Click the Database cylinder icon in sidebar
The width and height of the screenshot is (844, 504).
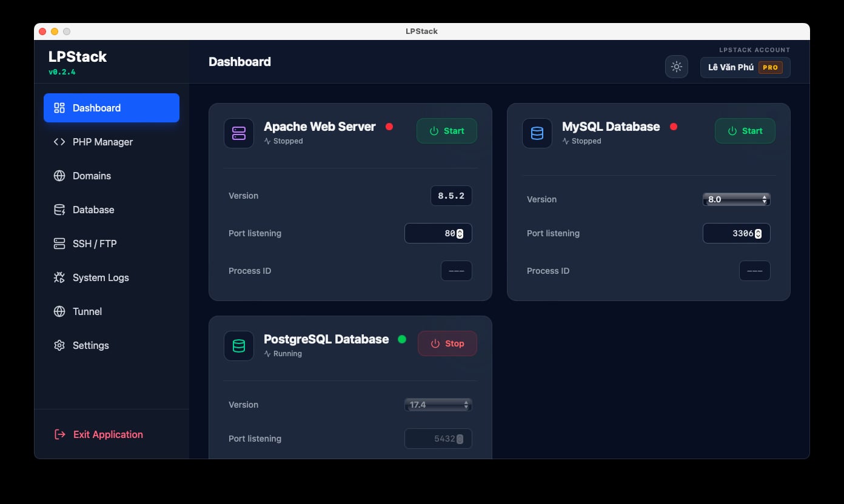click(x=59, y=210)
